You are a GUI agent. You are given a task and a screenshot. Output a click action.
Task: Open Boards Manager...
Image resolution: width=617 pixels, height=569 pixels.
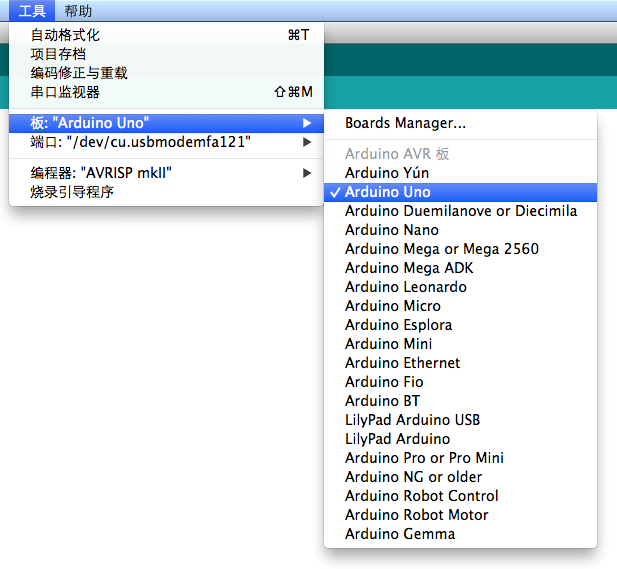[405, 124]
